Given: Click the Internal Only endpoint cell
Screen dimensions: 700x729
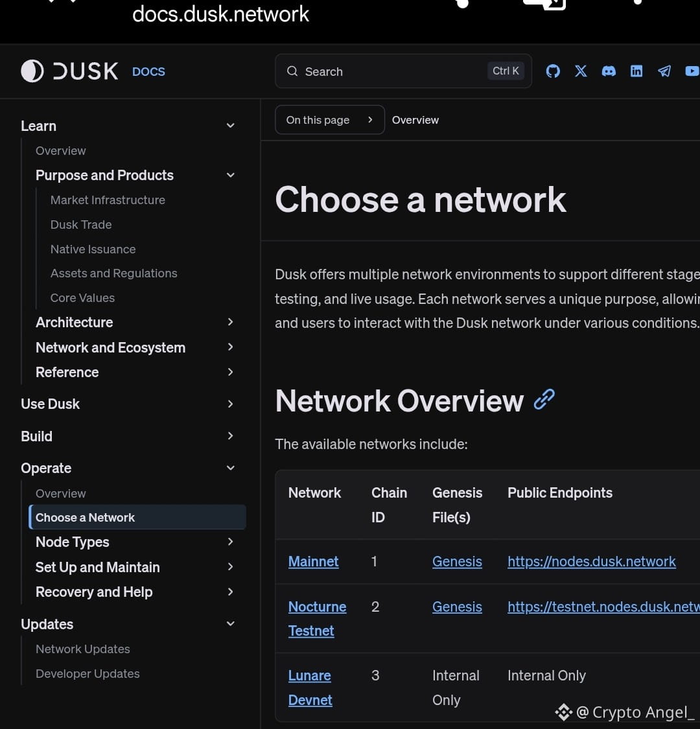Looking at the screenshot, I should click(546, 675).
